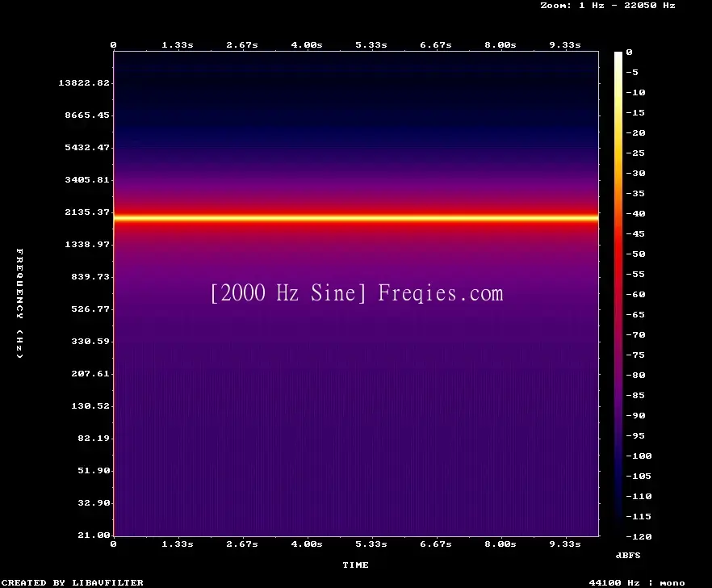The image size is (712, 588).
Task: Select the 4.00s label on upper time axis
Action: tap(307, 45)
